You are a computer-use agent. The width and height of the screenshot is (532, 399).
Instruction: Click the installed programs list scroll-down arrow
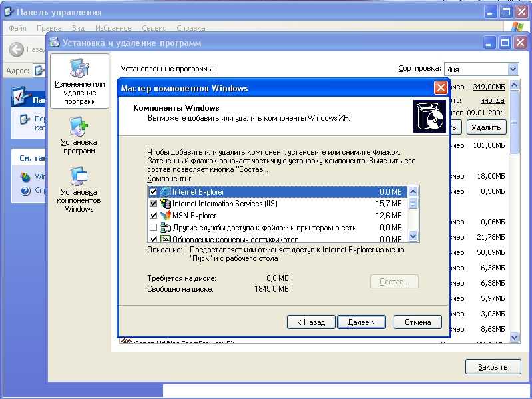tap(515, 337)
